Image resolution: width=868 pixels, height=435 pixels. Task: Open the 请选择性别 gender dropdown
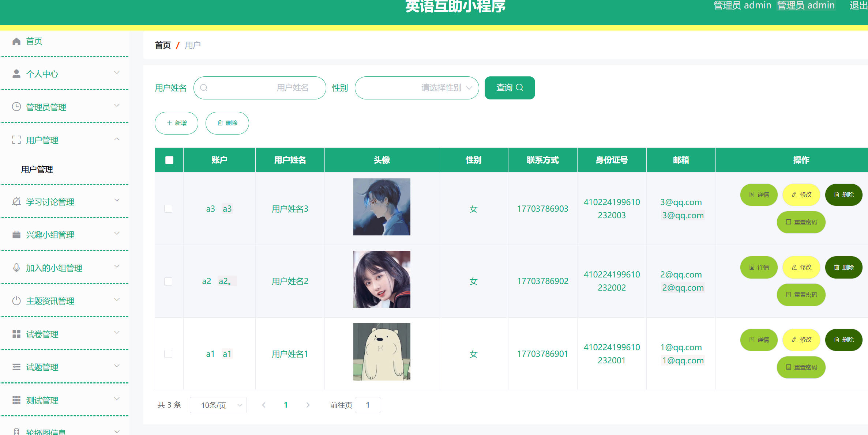[417, 88]
